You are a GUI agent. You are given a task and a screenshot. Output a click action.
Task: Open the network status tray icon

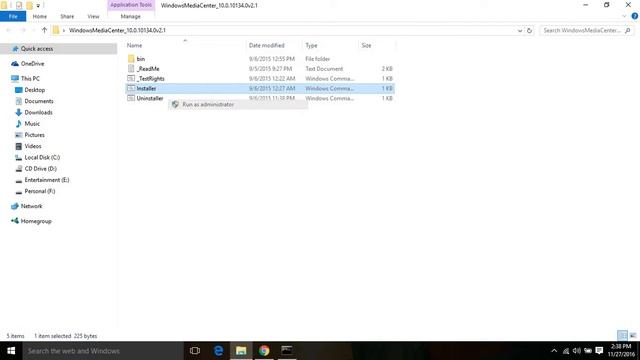(566, 351)
